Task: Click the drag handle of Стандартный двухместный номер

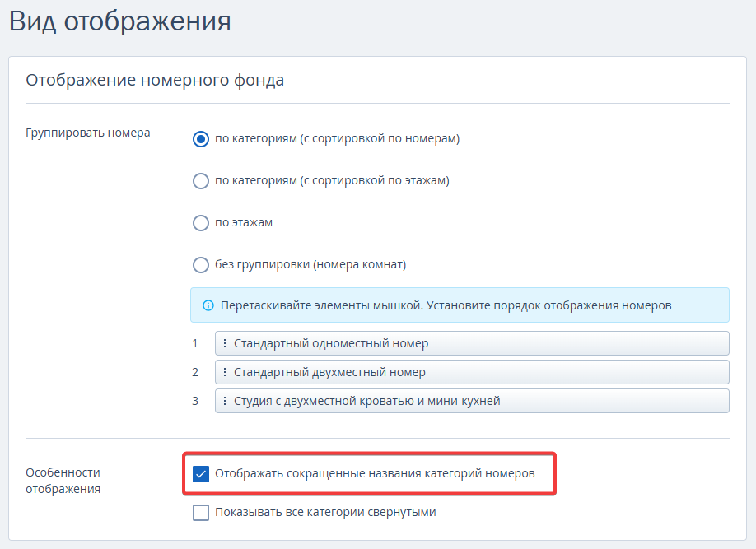Action: coord(225,372)
